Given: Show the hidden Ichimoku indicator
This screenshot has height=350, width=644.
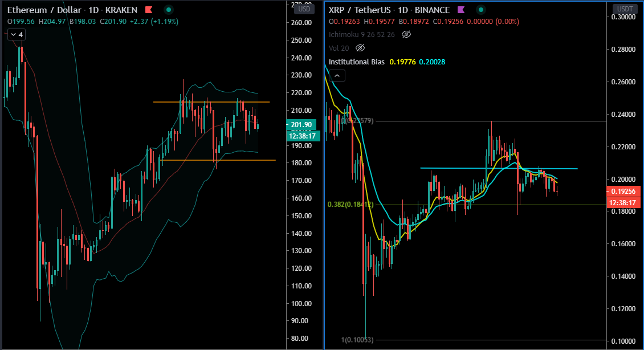Looking at the screenshot, I should [405, 34].
